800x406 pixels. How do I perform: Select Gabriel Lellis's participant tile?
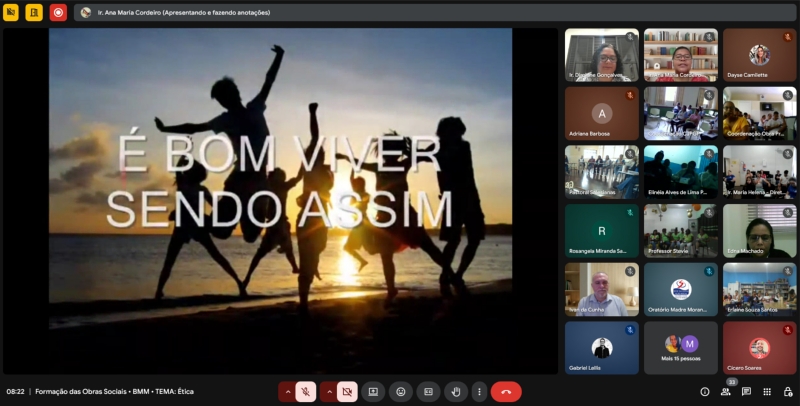click(x=601, y=347)
